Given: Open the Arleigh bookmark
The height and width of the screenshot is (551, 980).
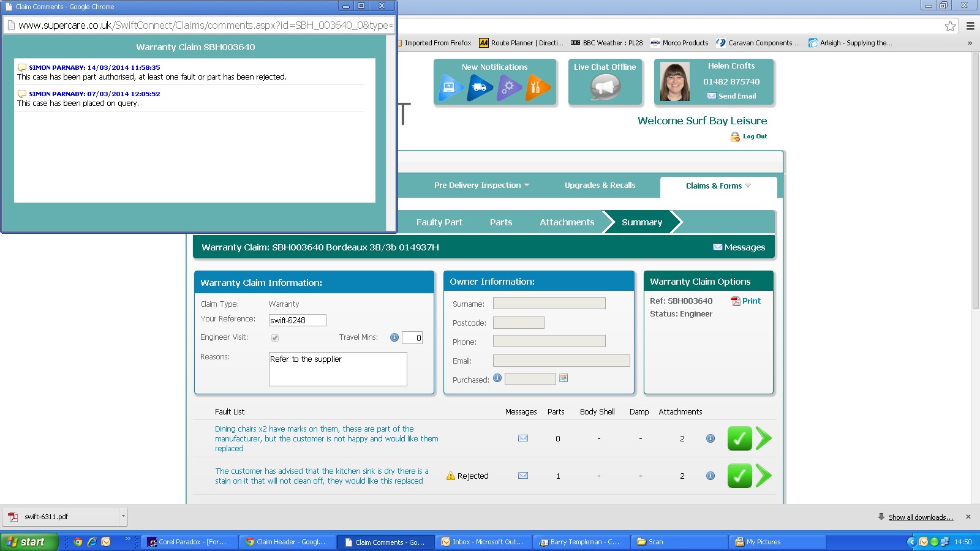Looking at the screenshot, I should coord(850,43).
